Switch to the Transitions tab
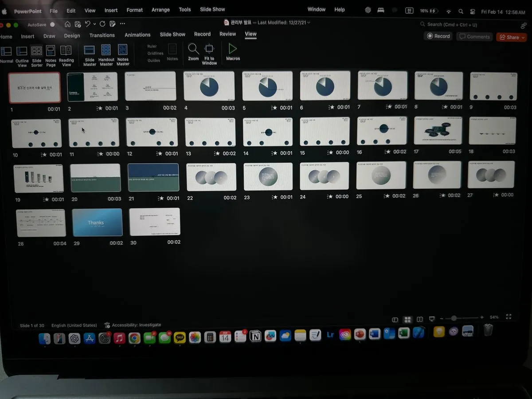The height and width of the screenshot is (399, 532). [102, 35]
